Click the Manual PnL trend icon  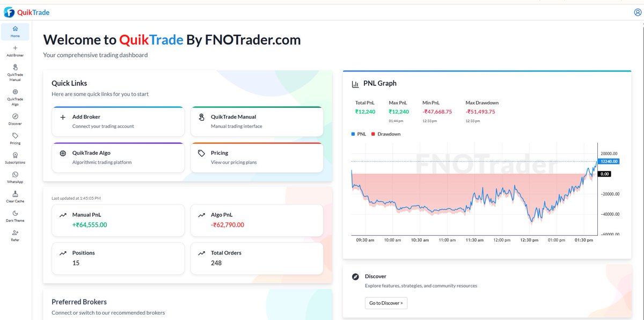coord(63,215)
